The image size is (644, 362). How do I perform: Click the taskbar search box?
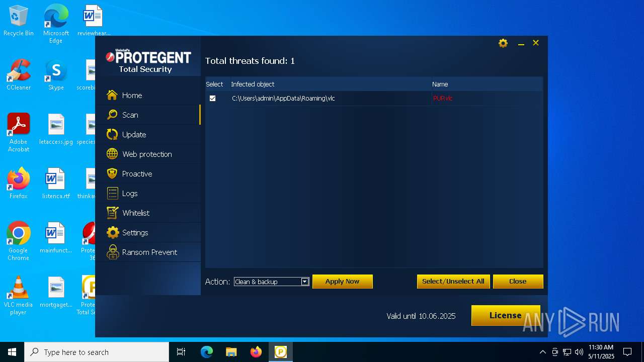(x=97, y=352)
